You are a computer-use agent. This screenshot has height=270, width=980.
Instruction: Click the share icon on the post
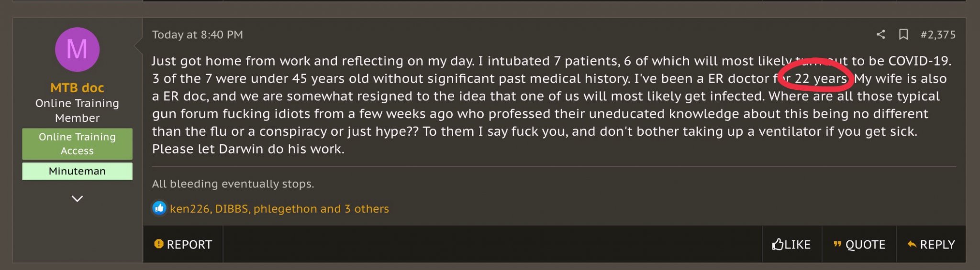coord(880,34)
